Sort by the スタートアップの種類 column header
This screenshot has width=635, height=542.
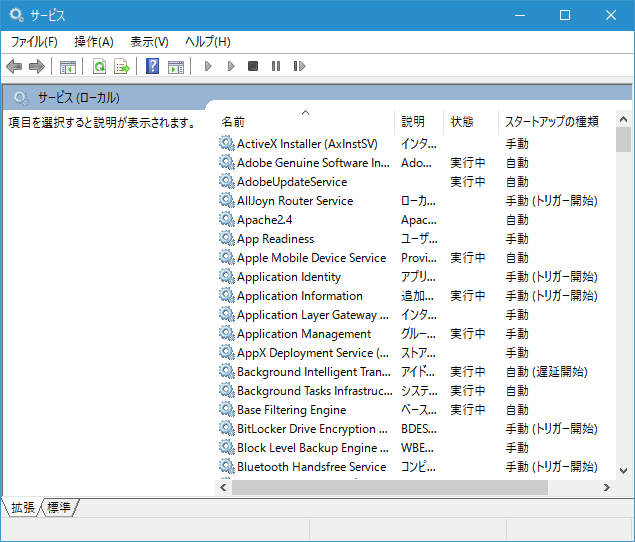(551, 122)
